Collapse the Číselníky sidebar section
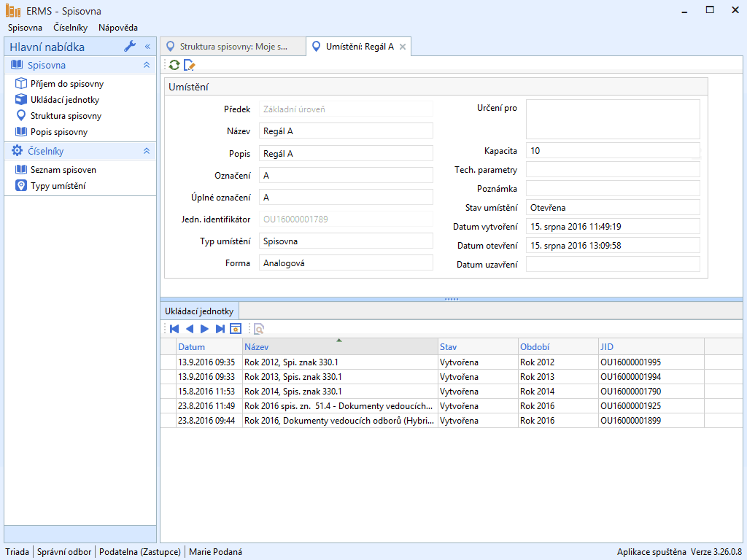This screenshot has width=747, height=560. click(146, 151)
